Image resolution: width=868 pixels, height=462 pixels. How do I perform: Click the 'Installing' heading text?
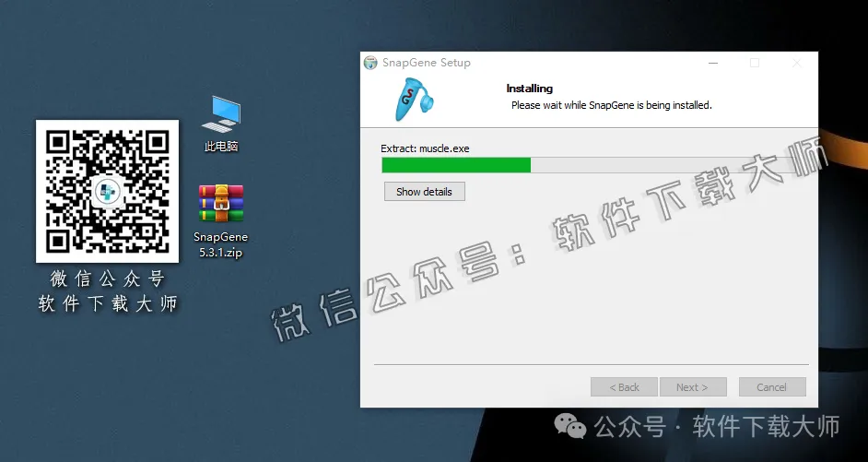point(529,89)
